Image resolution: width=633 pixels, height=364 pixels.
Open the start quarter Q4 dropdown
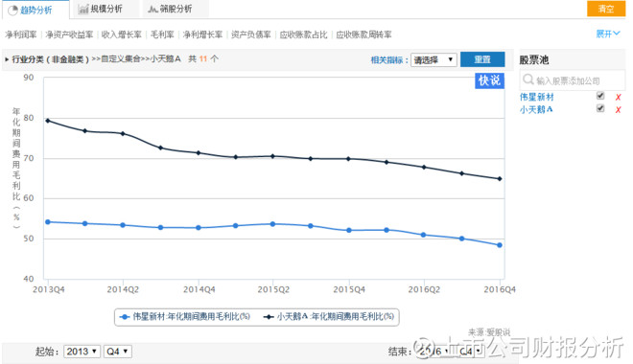point(117,352)
